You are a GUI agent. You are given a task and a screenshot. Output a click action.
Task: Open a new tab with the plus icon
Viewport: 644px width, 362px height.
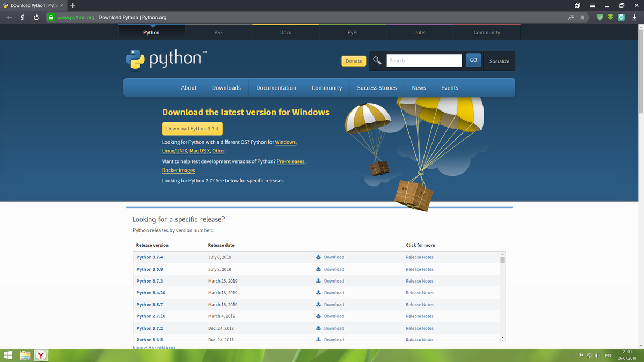pyautogui.click(x=73, y=5)
